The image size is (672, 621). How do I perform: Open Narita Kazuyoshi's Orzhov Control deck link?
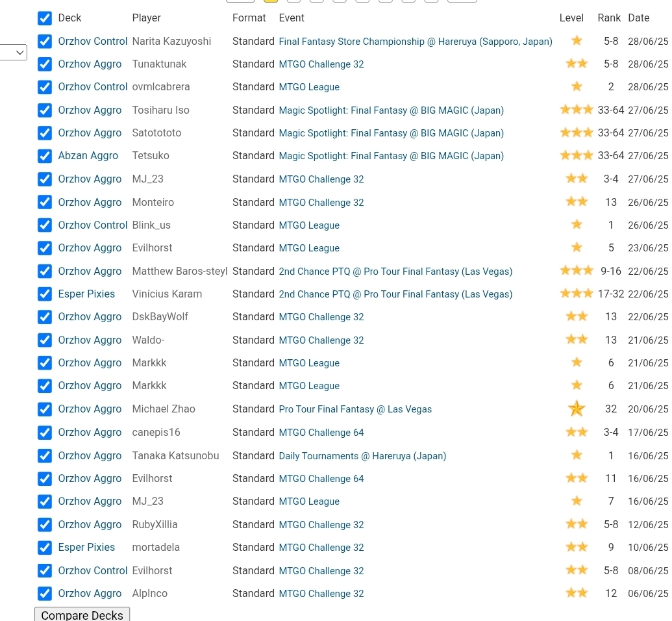point(93,41)
